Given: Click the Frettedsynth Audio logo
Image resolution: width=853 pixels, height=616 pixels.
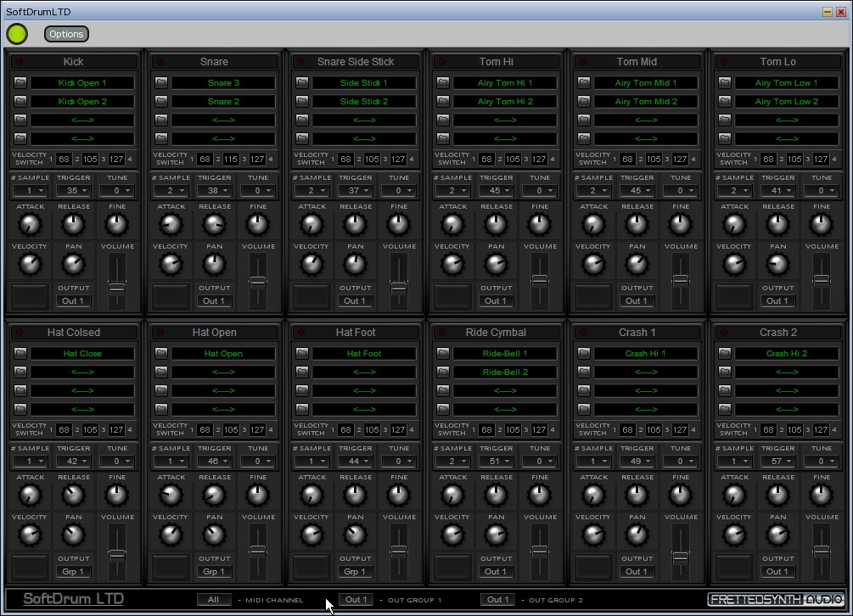Looking at the screenshot, I should coord(777,599).
